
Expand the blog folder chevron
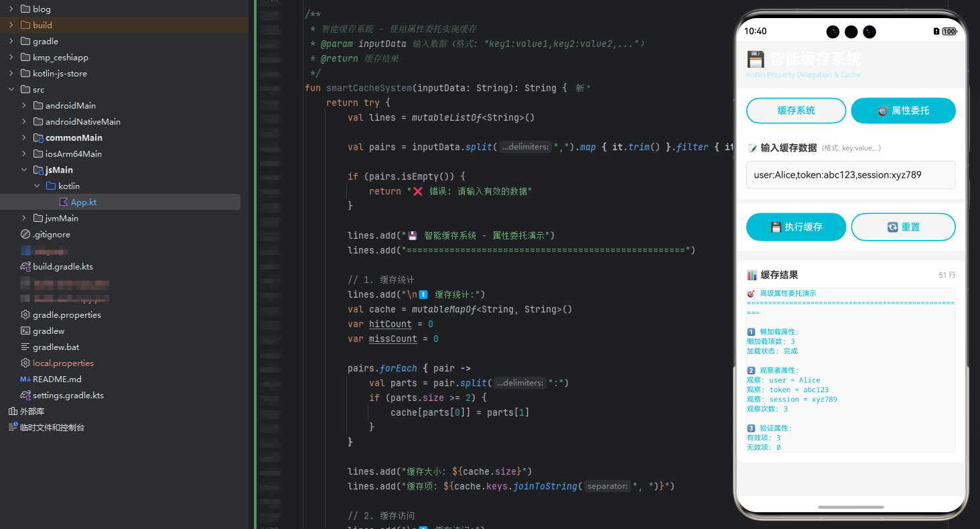(x=11, y=9)
